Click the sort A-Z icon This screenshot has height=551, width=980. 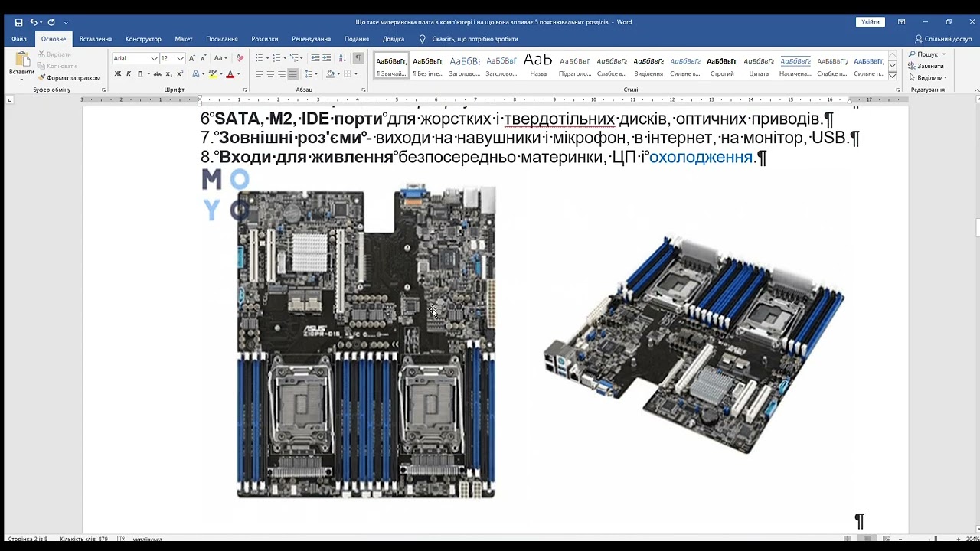coord(343,58)
